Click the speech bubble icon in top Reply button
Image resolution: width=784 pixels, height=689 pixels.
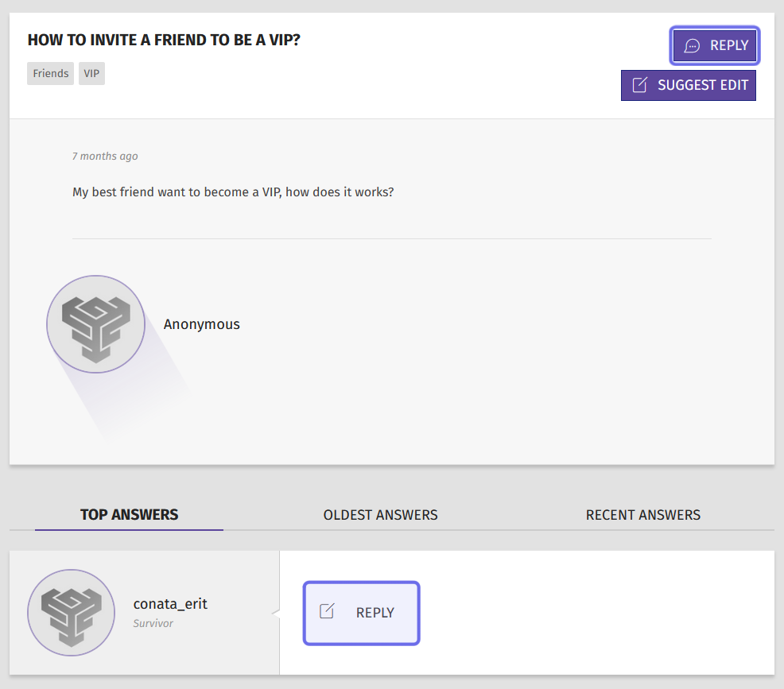pos(692,46)
